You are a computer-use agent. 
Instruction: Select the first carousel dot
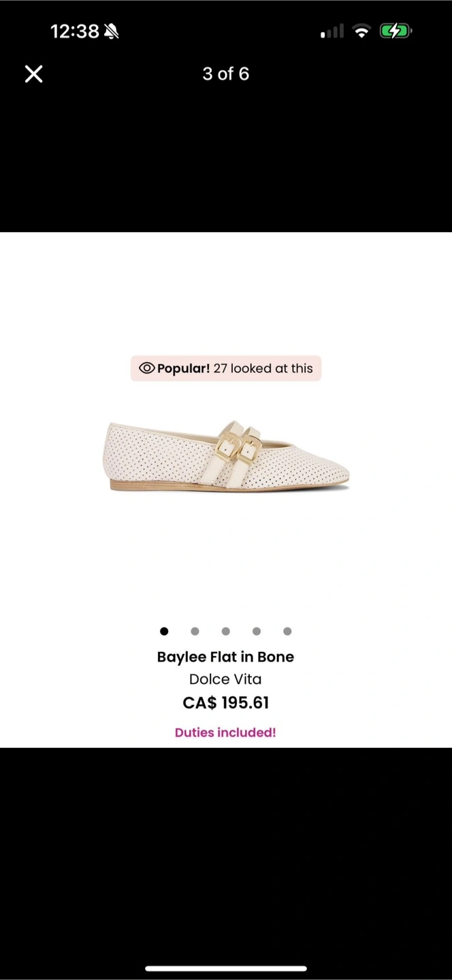(x=164, y=631)
